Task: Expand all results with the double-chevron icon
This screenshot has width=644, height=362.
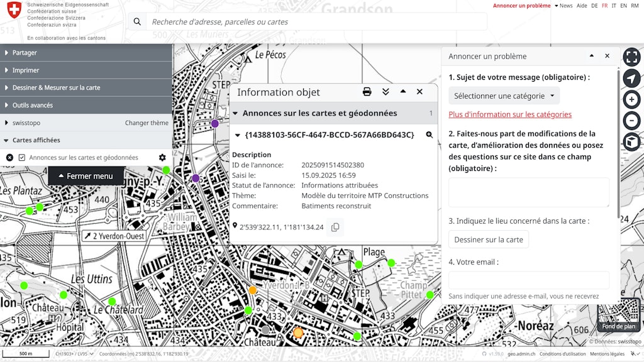Action: pyautogui.click(x=385, y=91)
